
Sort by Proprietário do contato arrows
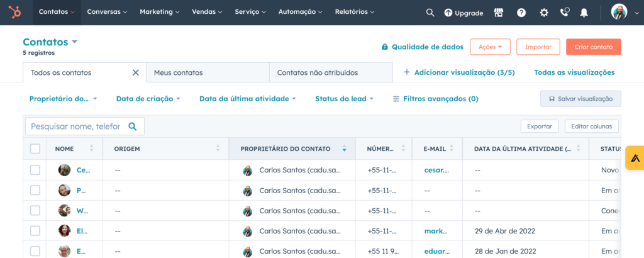click(344, 149)
